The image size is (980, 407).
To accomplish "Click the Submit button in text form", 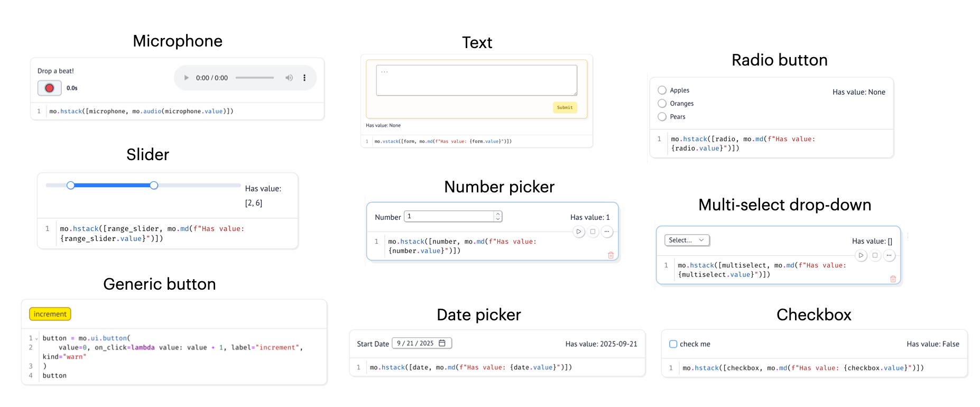I will tap(565, 107).
